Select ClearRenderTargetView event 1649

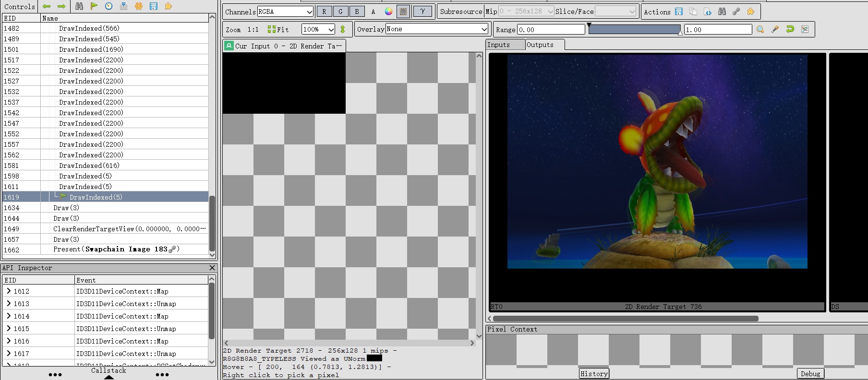tap(106, 228)
